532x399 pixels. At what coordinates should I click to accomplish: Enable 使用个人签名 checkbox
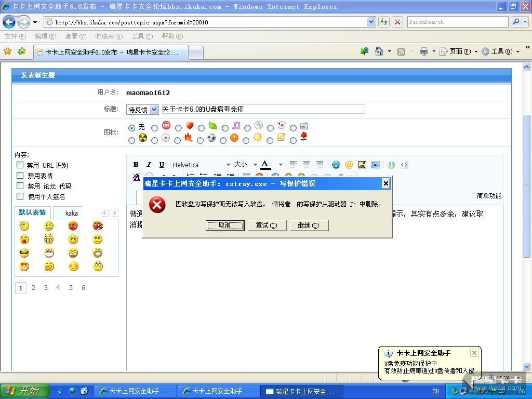coord(20,196)
